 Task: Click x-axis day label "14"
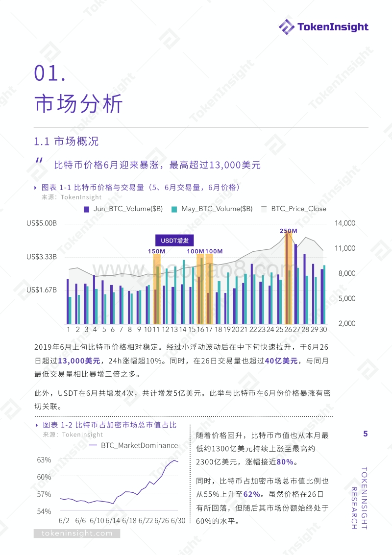pyautogui.click(x=183, y=330)
